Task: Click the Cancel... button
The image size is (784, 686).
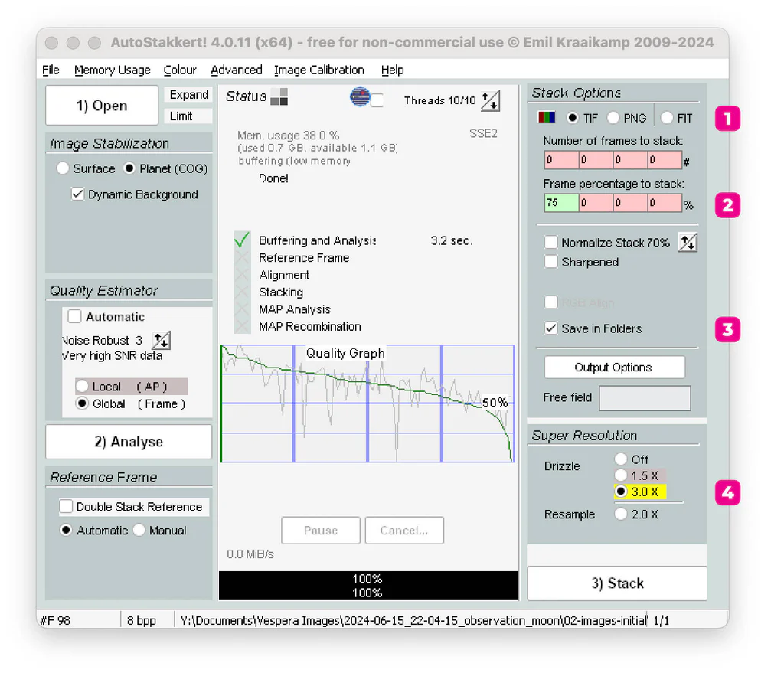Action: pyautogui.click(x=404, y=530)
